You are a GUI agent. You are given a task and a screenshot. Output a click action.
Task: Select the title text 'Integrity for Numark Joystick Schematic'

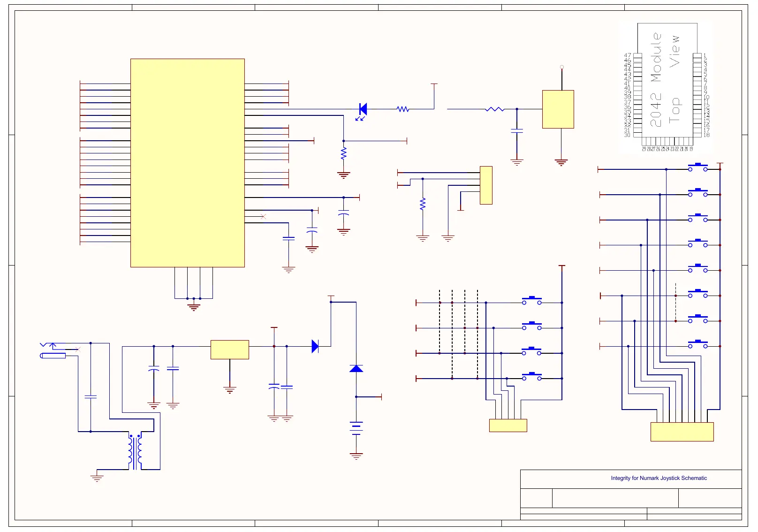click(x=659, y=478)
